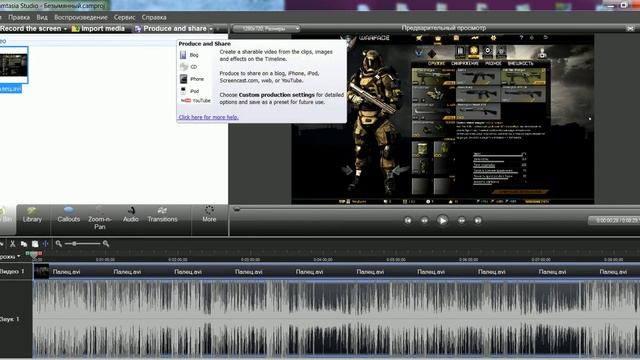The height and width of the screenshot is (360, 640).
Task: Click the preview panel detach icon
Action: click(x=630, y=28)
